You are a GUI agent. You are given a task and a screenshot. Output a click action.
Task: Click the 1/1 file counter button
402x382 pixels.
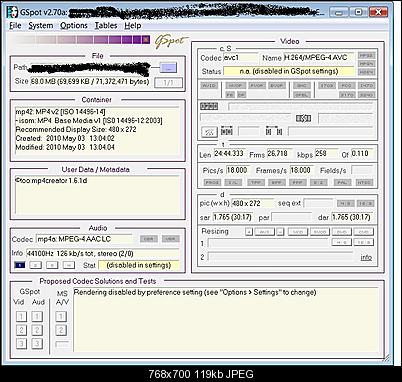(x=168, y=82)
